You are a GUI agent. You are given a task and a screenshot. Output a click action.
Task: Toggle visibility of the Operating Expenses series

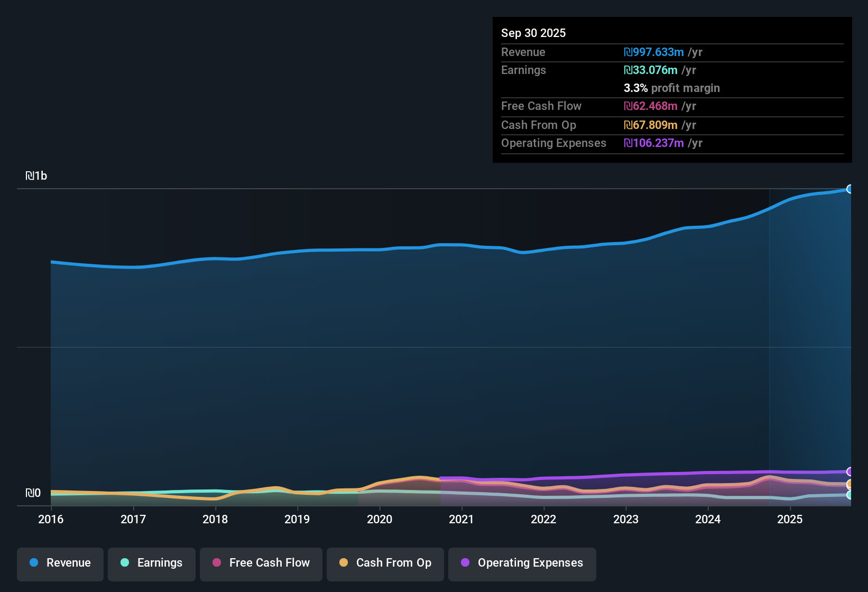(x=522, y=564)
